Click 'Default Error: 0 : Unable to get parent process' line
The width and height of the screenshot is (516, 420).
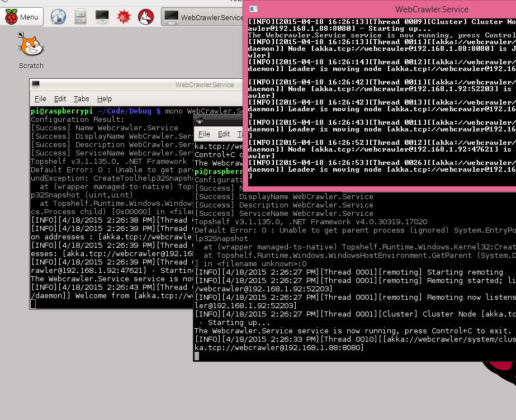pos(355,230)
